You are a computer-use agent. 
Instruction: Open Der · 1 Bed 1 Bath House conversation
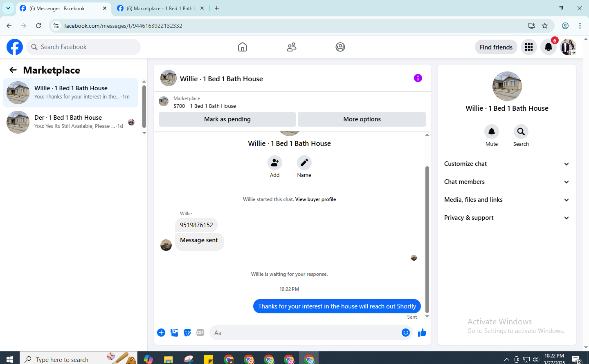[x=70, y=122]
